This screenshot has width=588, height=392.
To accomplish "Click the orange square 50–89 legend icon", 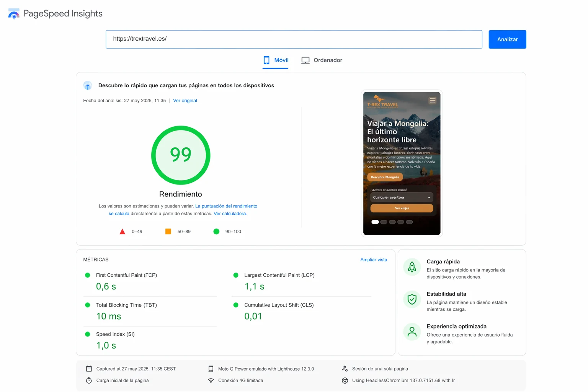I will (168, 231).
